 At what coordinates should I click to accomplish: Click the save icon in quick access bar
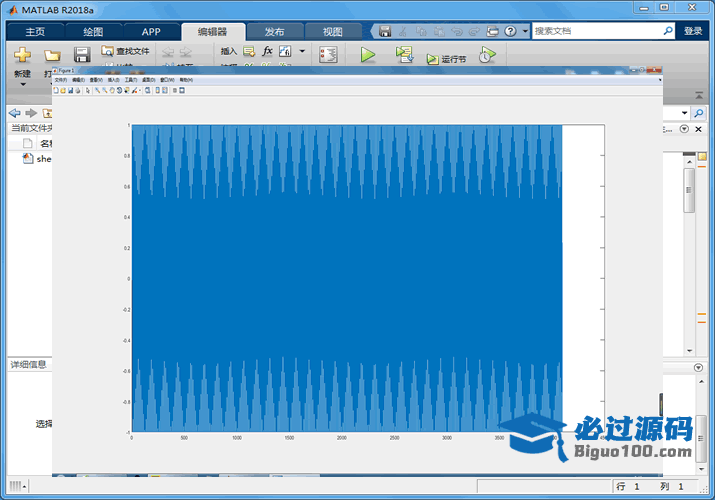tap(385, 31)
